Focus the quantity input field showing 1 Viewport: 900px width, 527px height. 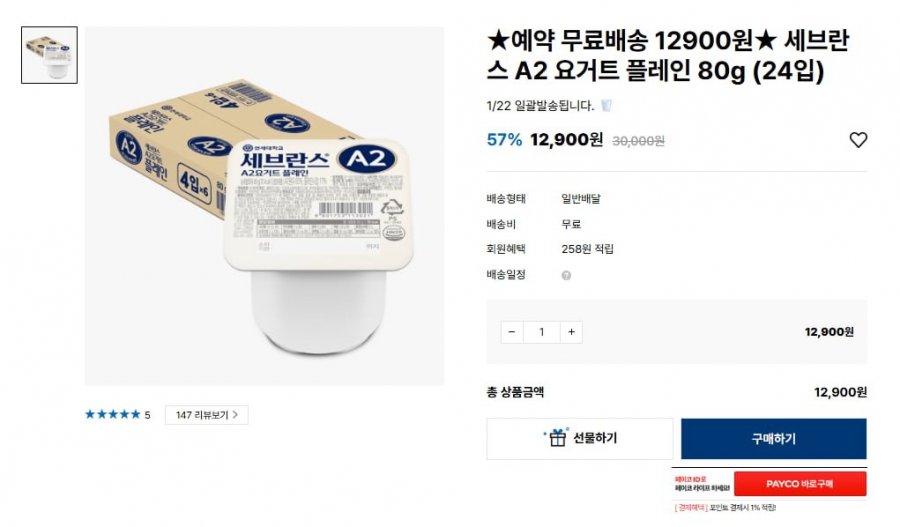coord(541,332)
